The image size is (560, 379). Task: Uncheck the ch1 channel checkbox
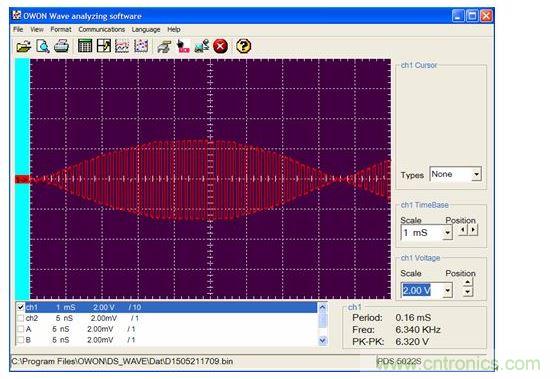click(x=21, y=307)
